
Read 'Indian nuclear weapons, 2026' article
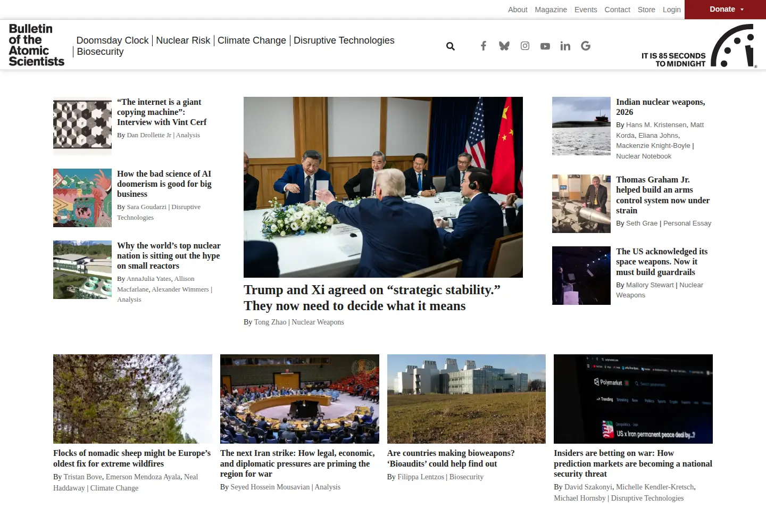pos(660,107)
